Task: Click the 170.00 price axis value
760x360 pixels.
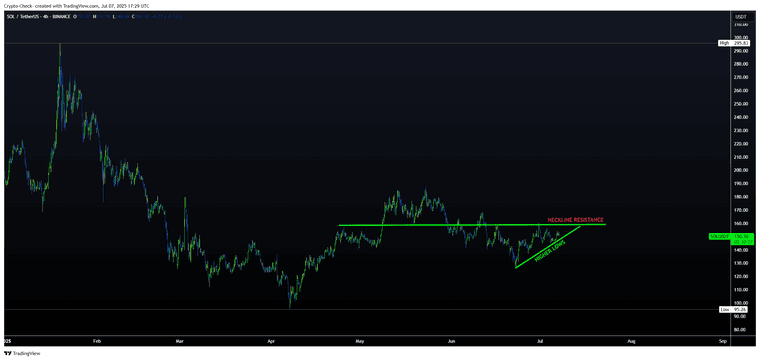Action: pos(740,210)
